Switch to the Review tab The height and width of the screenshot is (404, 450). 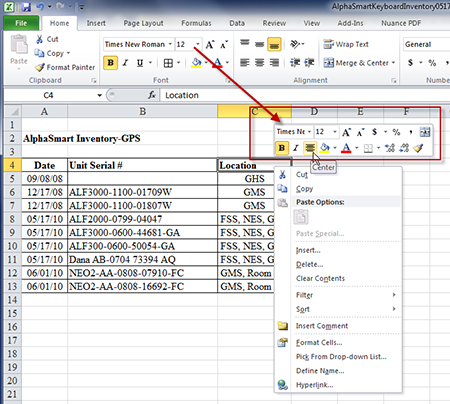274,23
